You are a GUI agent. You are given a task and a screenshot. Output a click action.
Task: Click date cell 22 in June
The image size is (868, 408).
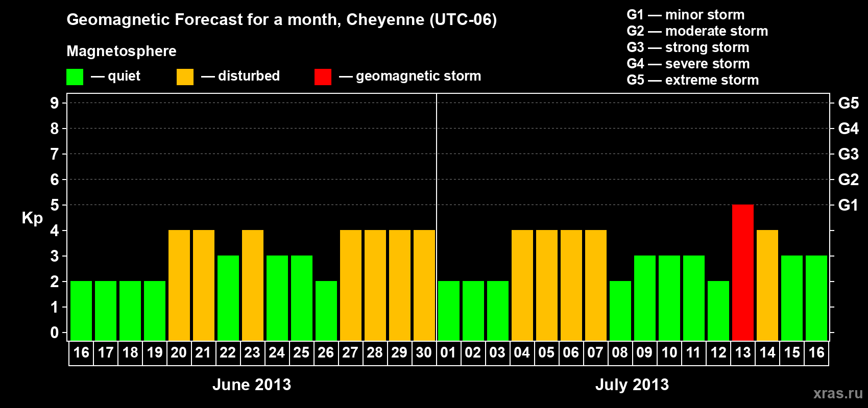click(228, 353)
